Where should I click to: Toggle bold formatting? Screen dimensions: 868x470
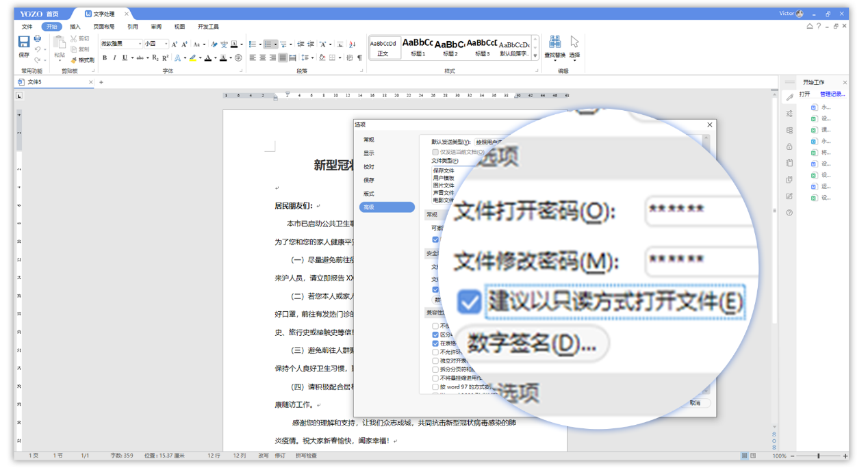click(x=105, y=58)
